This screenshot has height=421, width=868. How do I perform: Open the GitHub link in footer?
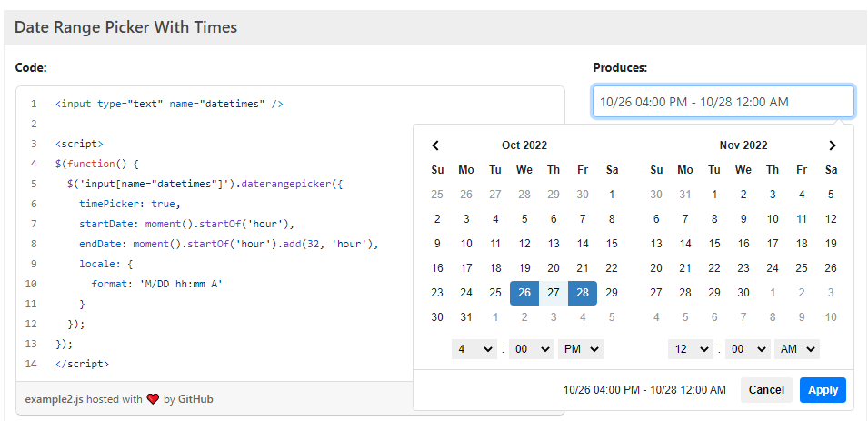point(195,399)
